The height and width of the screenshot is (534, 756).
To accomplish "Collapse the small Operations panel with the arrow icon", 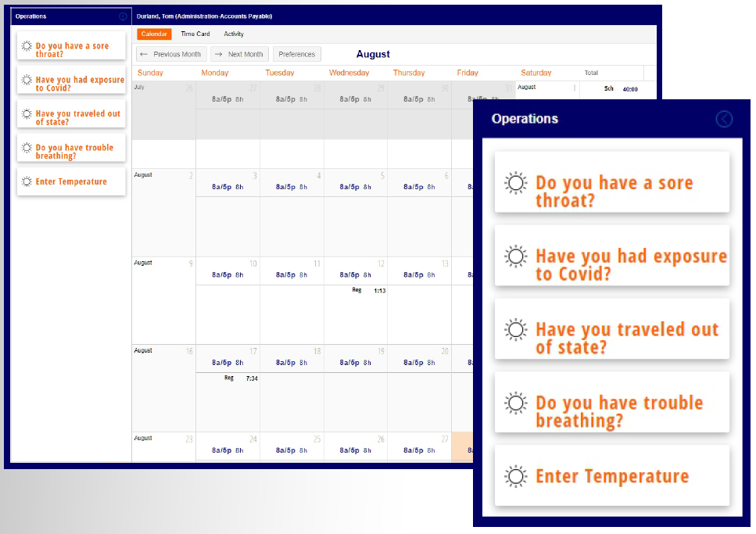I will pyautogui.click(x=123, y=16).
